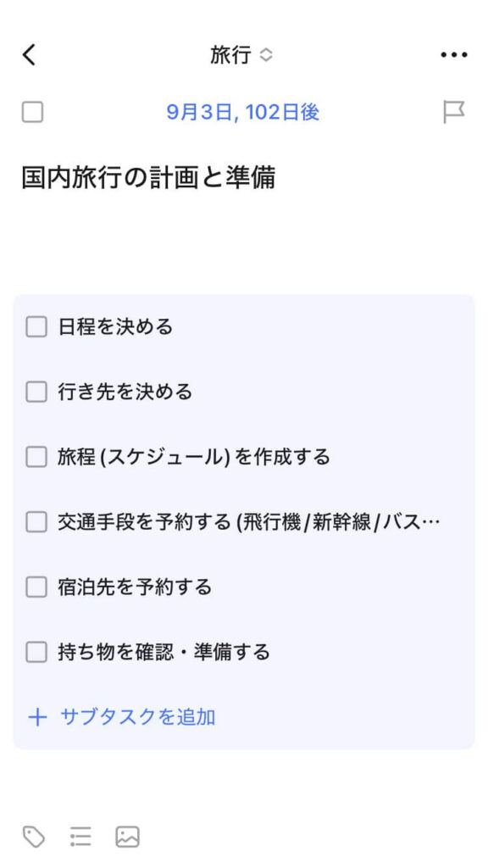Tick the 宿泊先を予約する checkbox
The width and height of the screenshot is (488, 868).
[x=36, y=587]
